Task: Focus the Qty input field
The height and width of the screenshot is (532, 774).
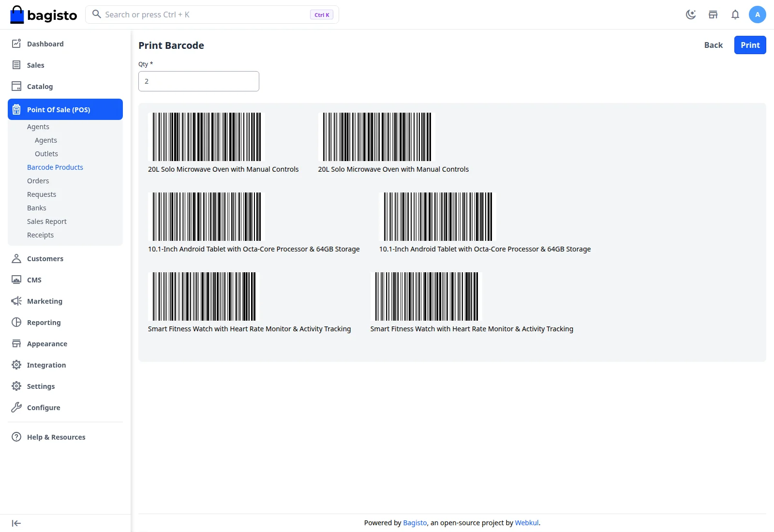Action: pyautogui.click(x=199, y=81)
